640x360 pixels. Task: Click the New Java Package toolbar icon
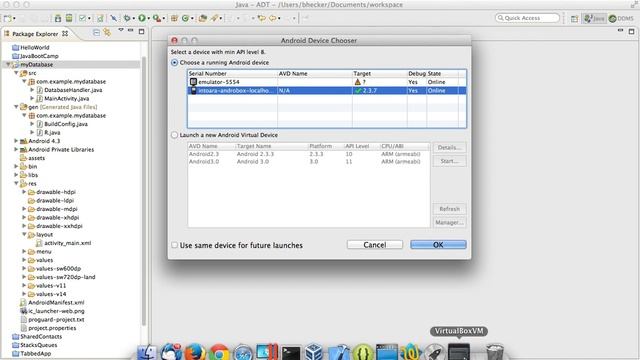pos(174,18)
